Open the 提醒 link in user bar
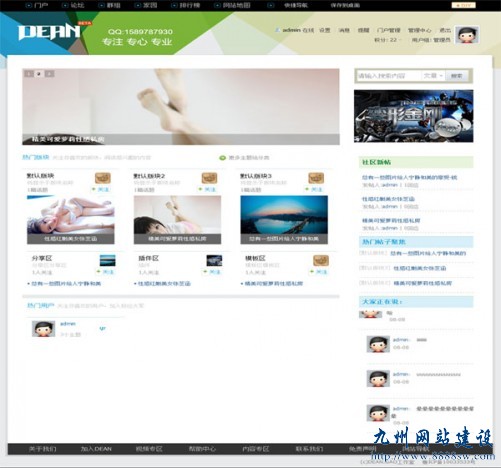The height and width of the screenshot is (468, 501). pos(363,30)
